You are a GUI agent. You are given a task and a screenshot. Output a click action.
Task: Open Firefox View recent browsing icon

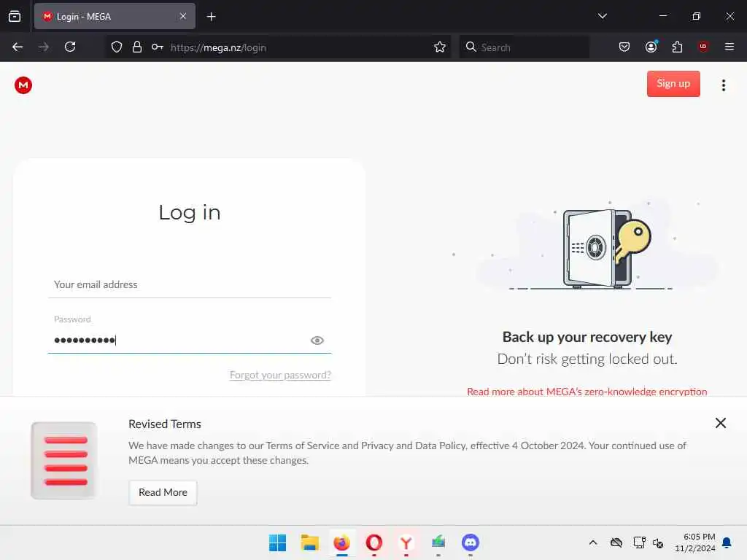(x=15, y=16)
